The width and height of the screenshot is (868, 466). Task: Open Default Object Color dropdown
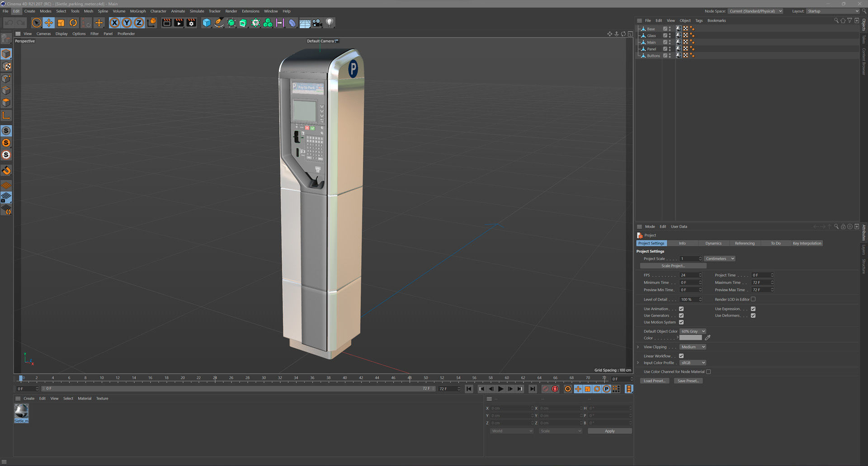point(693,331)
